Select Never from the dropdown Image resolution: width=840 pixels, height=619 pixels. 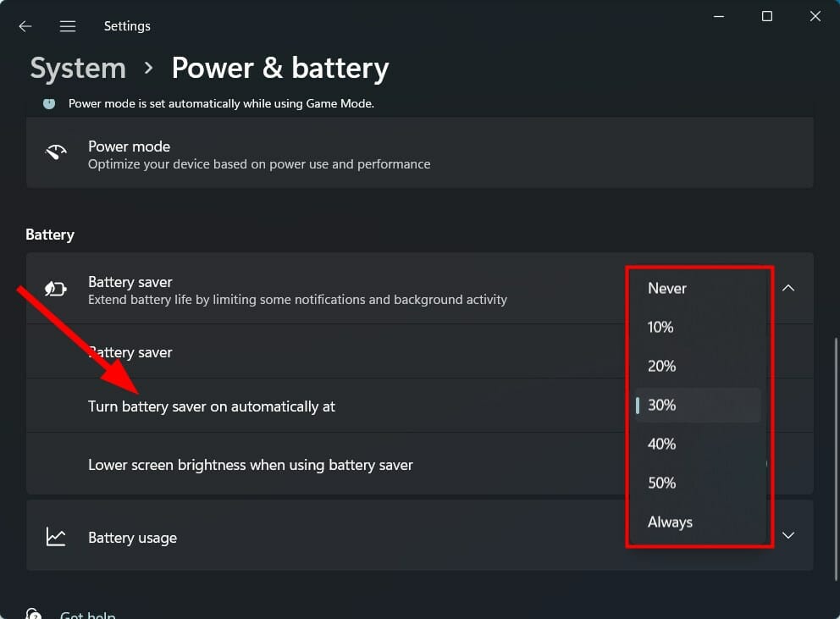(666, 288)
